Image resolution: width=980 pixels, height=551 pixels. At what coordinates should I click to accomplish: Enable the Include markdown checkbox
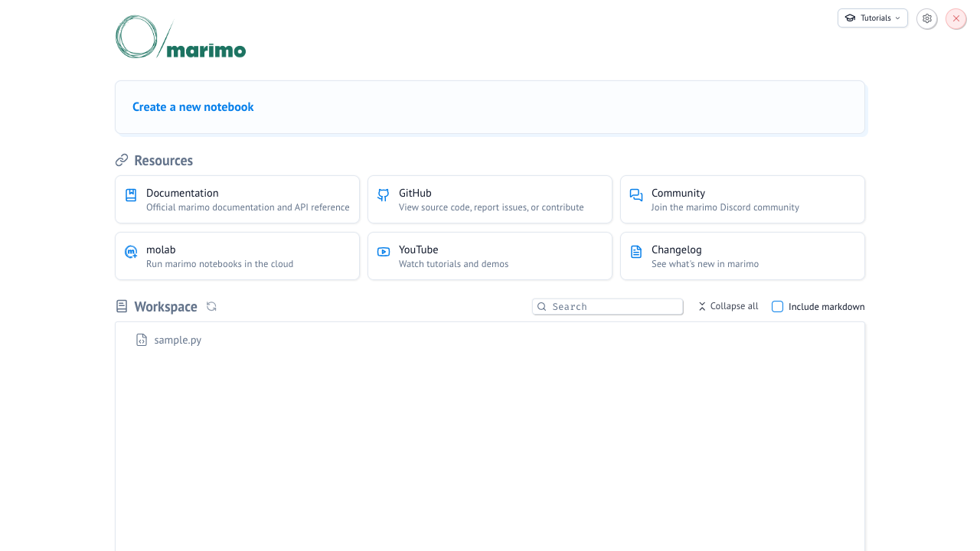(x=777, y=307)
